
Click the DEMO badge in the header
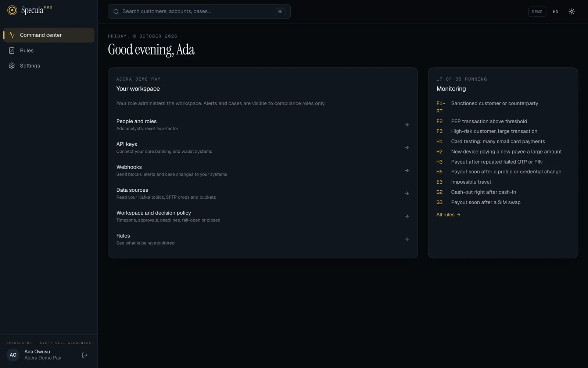pyautogui.click(x=537, y=12)
